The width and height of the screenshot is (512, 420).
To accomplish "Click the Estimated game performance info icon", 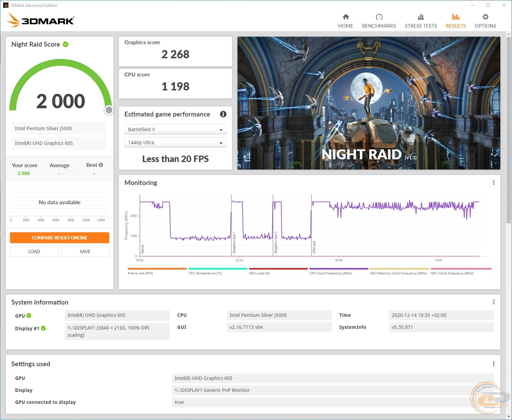I will [x=223, y=114].
